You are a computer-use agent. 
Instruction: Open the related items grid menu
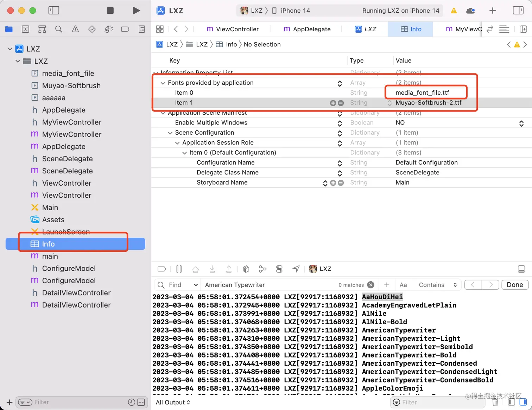(160, 29)
